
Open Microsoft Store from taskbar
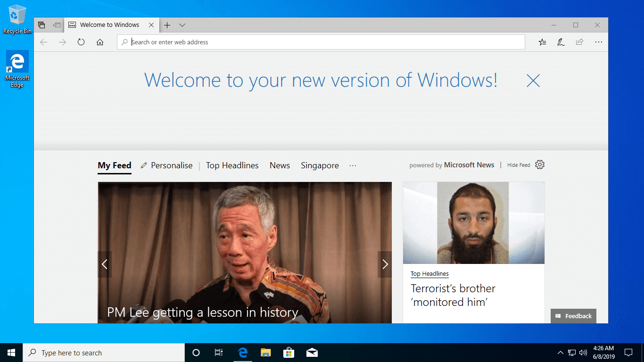click(x=289, y=353)
